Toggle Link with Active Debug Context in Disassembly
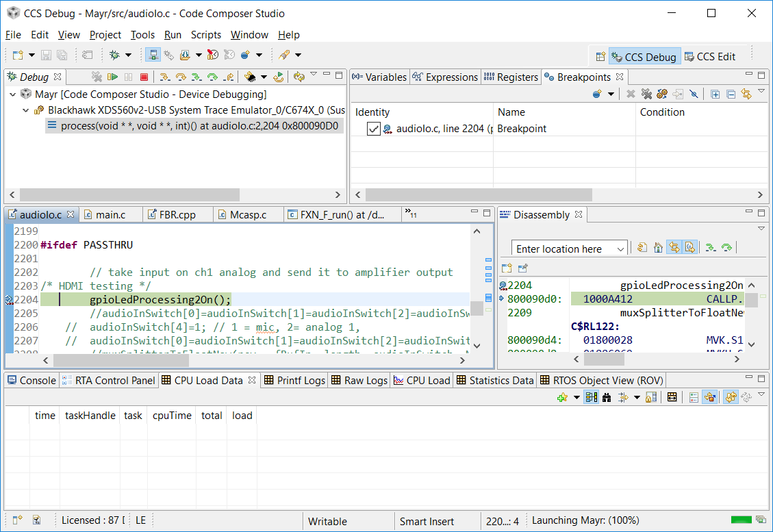The image size is (773, 532). (x=674, y=248)
